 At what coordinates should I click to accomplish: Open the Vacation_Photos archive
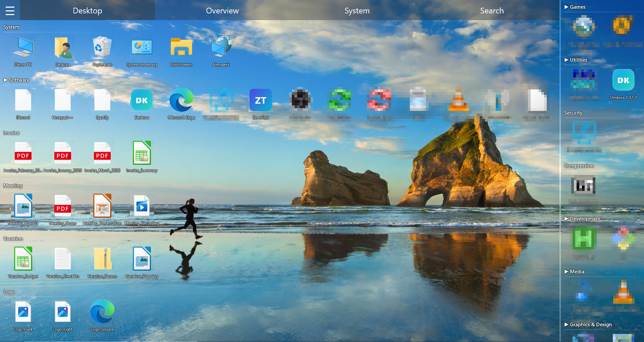click(x=102, y=259)
